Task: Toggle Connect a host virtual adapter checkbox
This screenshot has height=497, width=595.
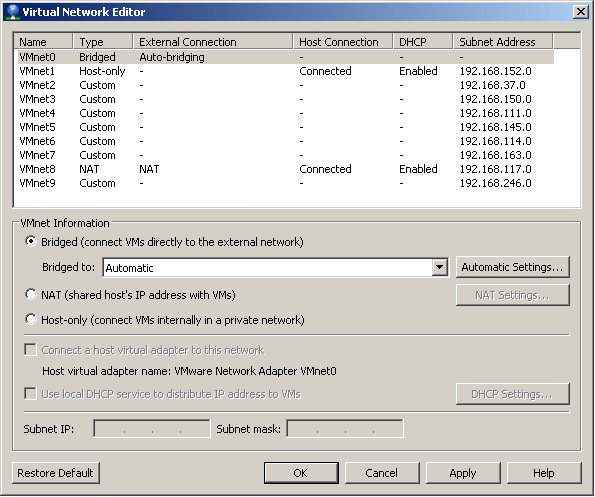Action: 30,349
